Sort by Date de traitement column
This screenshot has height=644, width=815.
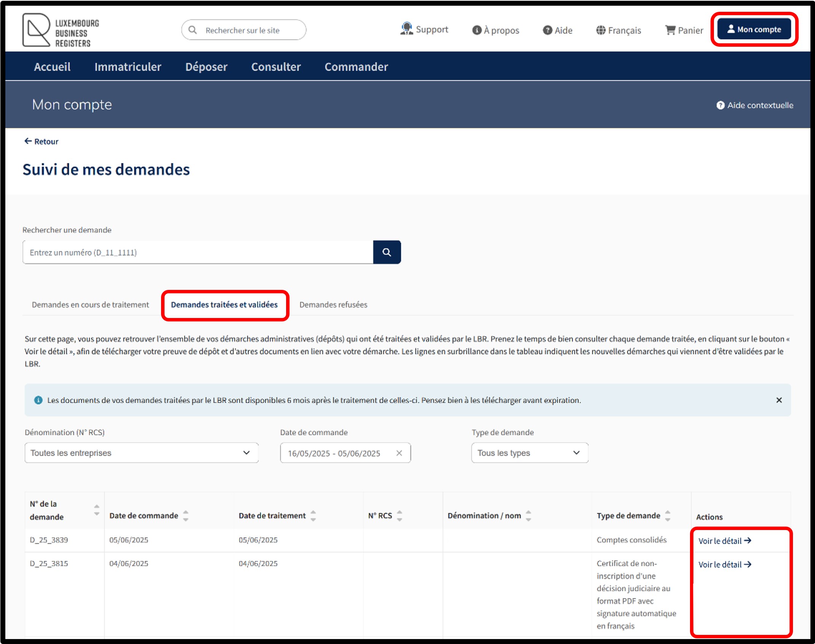[x=313, y=516]
